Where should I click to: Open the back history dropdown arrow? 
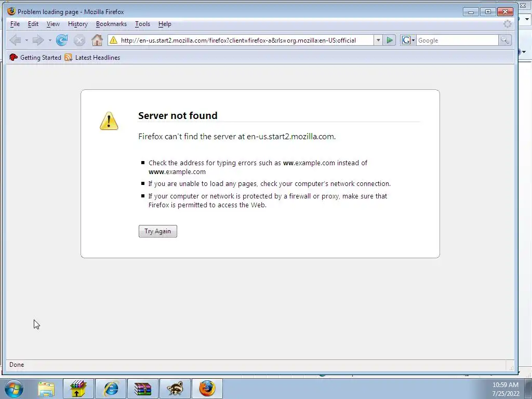pos(26,41)
